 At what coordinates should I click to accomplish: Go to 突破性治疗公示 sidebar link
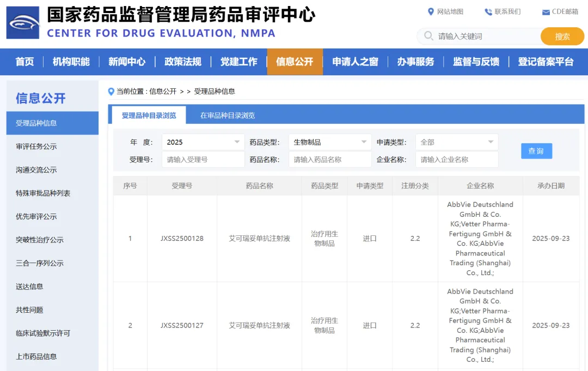pos(40,240)
